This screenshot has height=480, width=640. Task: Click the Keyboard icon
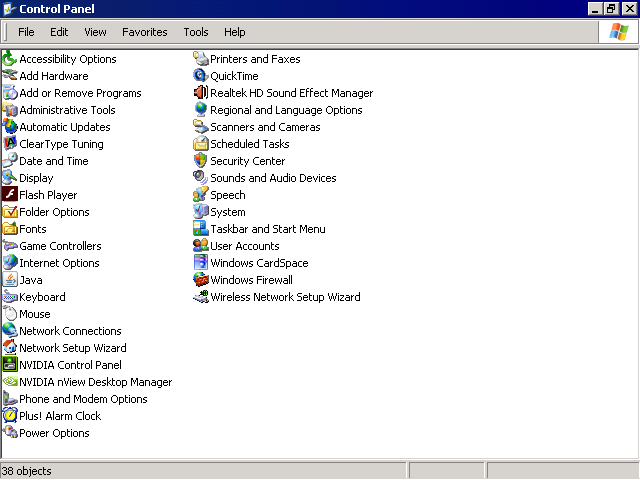(10, 297)
